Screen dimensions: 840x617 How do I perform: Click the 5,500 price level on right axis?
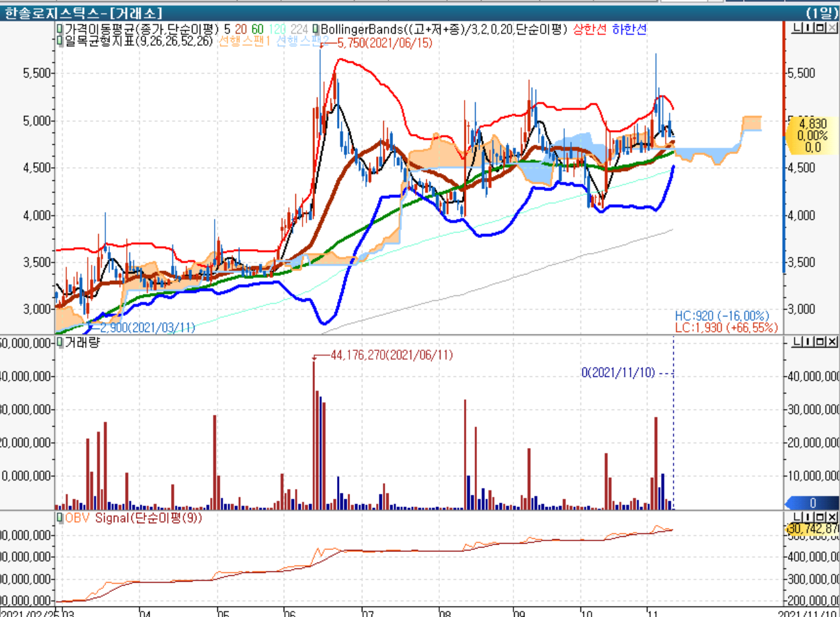pos(801,73)
